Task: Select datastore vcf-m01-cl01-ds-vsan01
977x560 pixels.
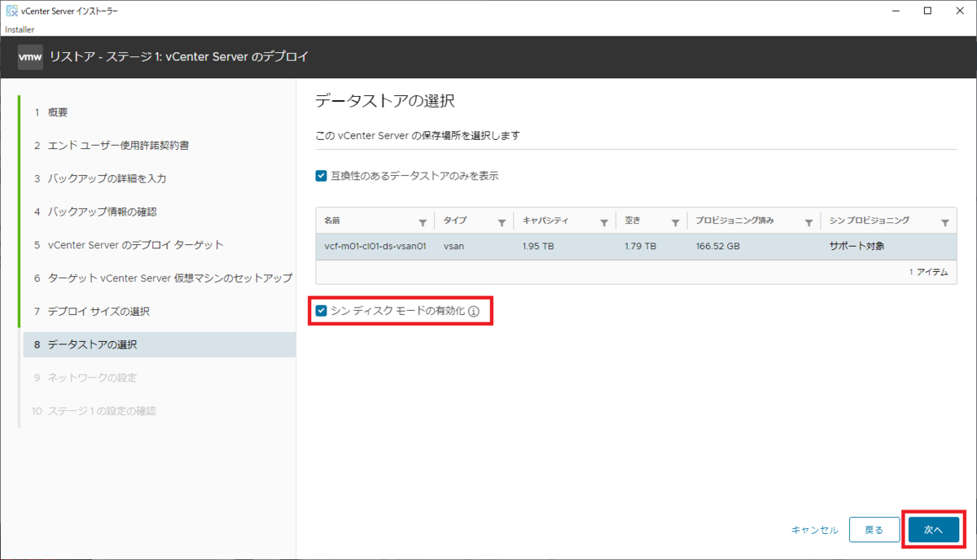Action: pos(375,246)
